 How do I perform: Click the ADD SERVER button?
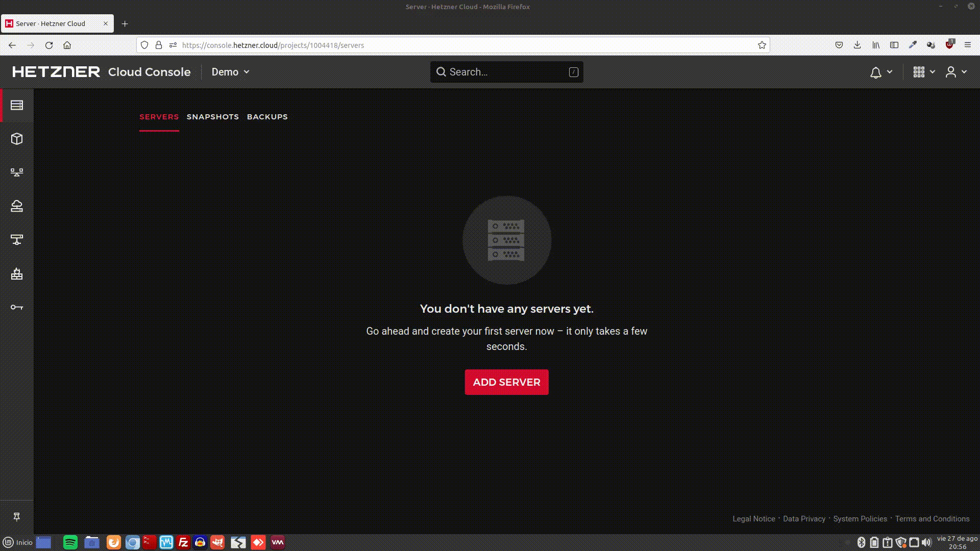coord(506,382)
